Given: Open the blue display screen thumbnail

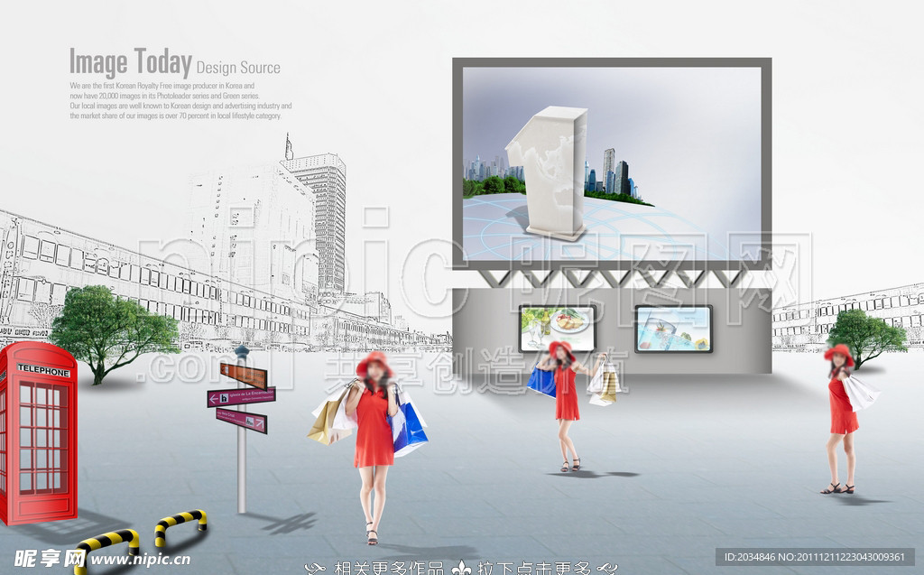Looking at the screenshot, I should click(x=673, y=329).
